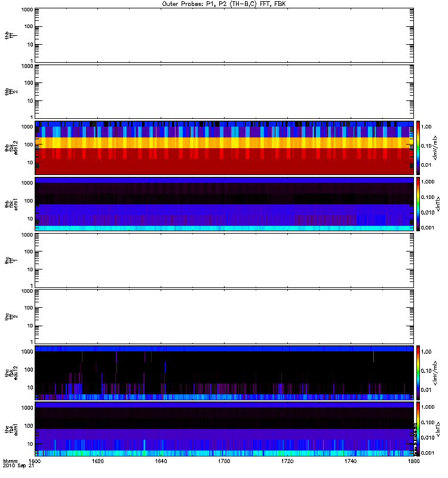Click the thb fbk edc12 color scale bar
The image size is (448, 478).
pos(418,148)
